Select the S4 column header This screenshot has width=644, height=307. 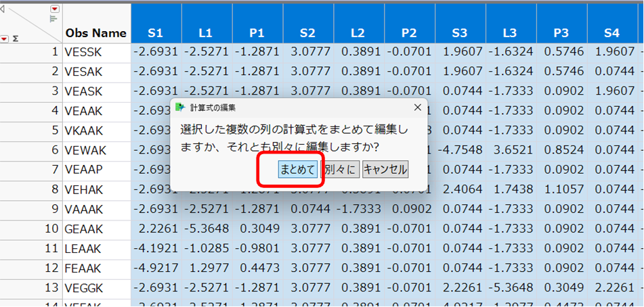(612, 24)
